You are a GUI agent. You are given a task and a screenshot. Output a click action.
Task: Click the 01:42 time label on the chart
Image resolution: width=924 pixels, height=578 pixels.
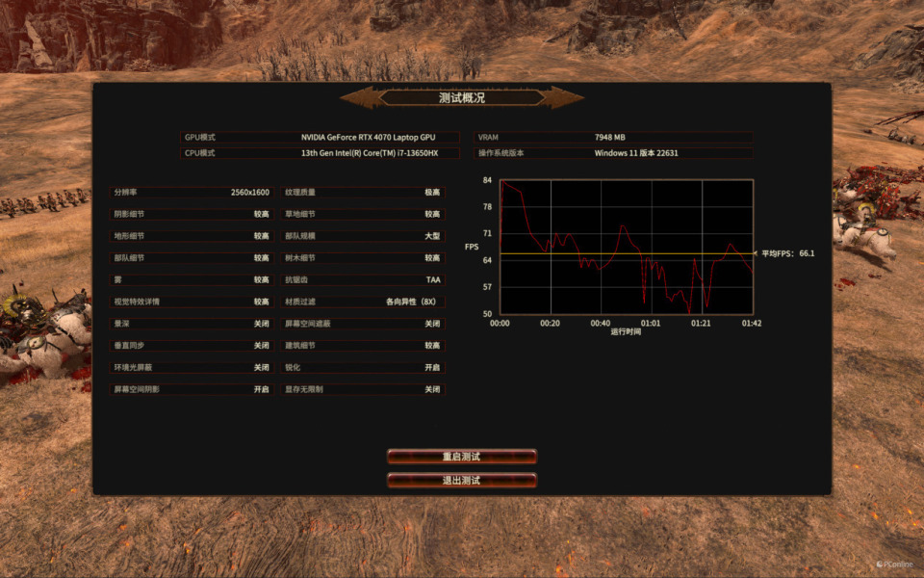(x=752, y=324)
